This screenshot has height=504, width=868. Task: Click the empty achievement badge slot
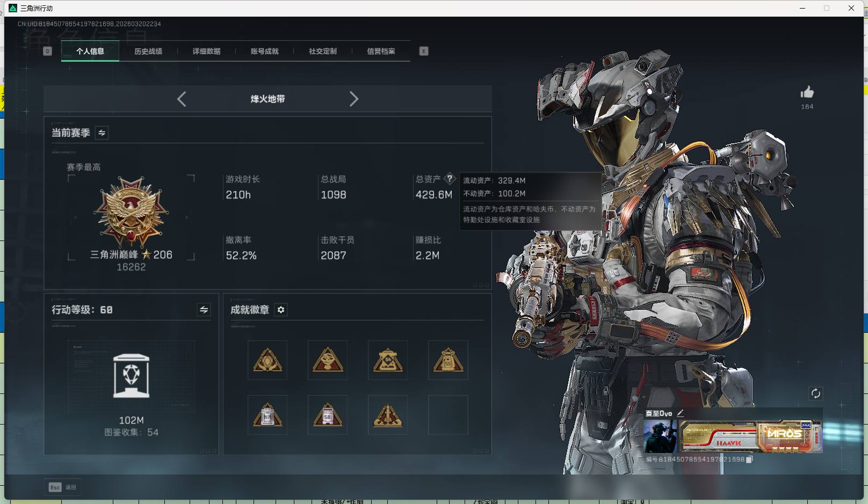point(448,415)
